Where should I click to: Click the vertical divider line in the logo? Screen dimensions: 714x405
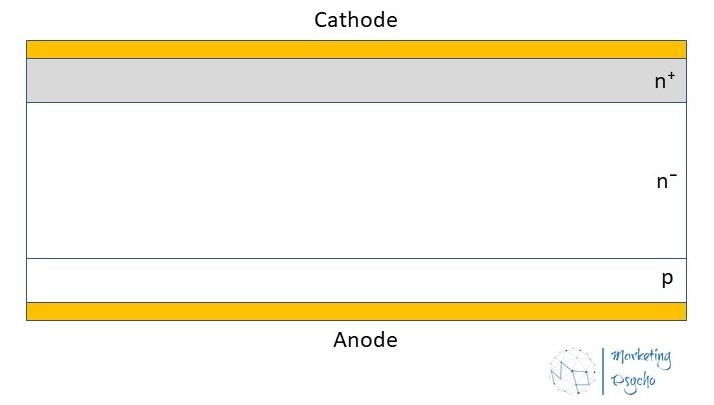pos(604,369)
